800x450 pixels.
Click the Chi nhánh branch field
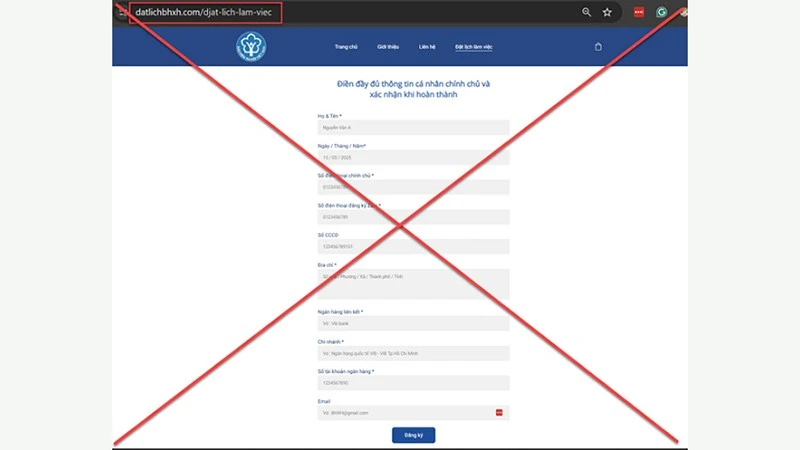pos(413,353)
